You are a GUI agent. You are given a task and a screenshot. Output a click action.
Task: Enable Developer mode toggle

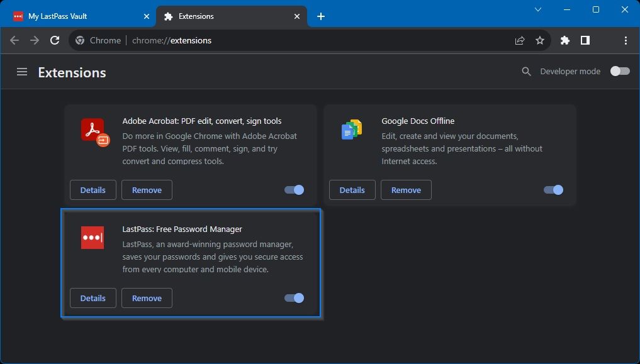(x=619, y=71)
